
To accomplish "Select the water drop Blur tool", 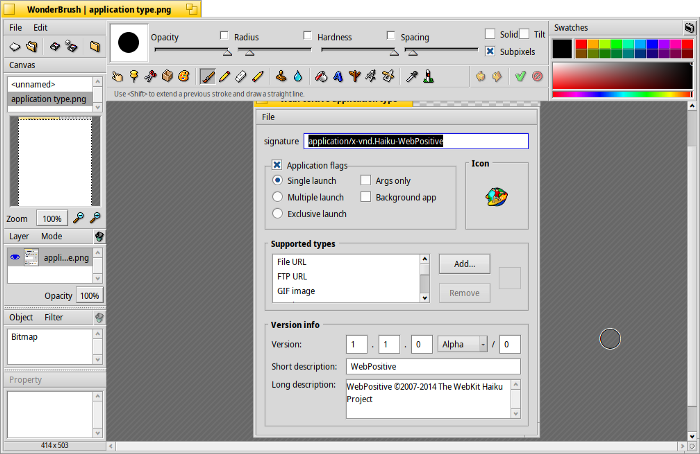I will [x=298, y=77].
